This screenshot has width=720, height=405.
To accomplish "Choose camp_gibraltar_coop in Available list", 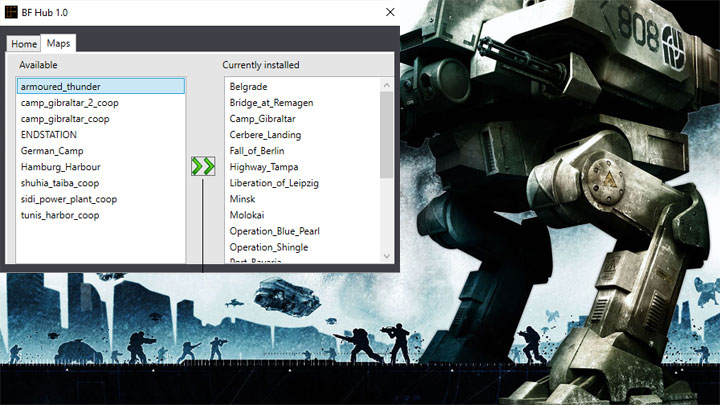I will point(101,119).
